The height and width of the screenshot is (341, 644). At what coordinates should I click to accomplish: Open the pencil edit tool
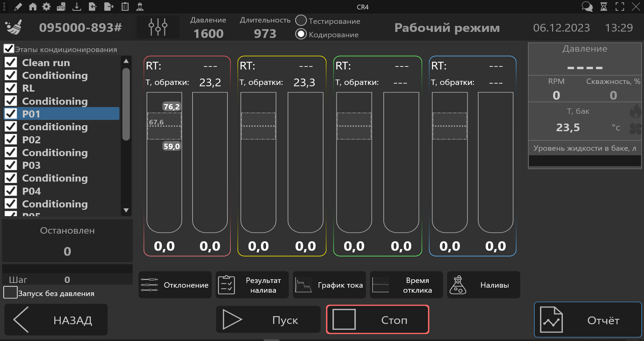(18, 7)
